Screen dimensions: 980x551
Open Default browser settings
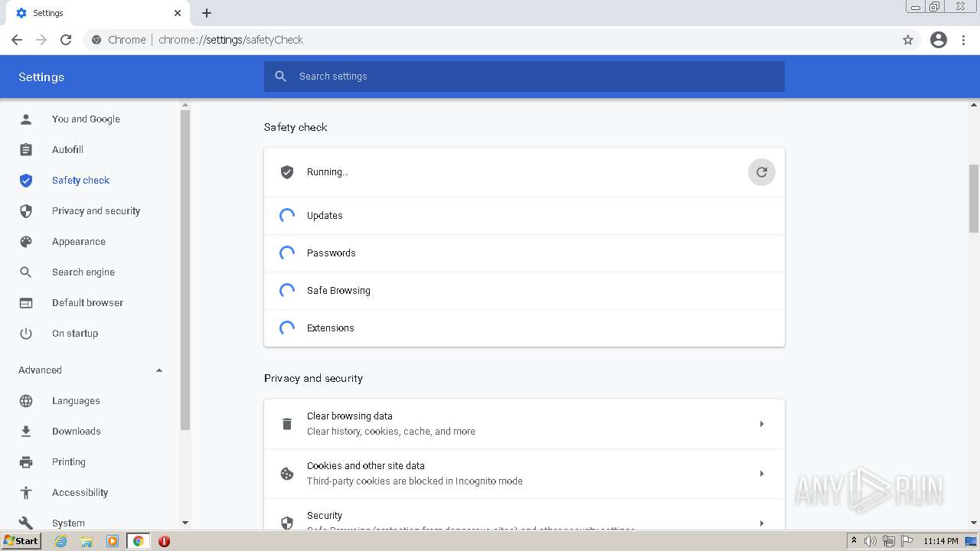[x=87, y=303]
